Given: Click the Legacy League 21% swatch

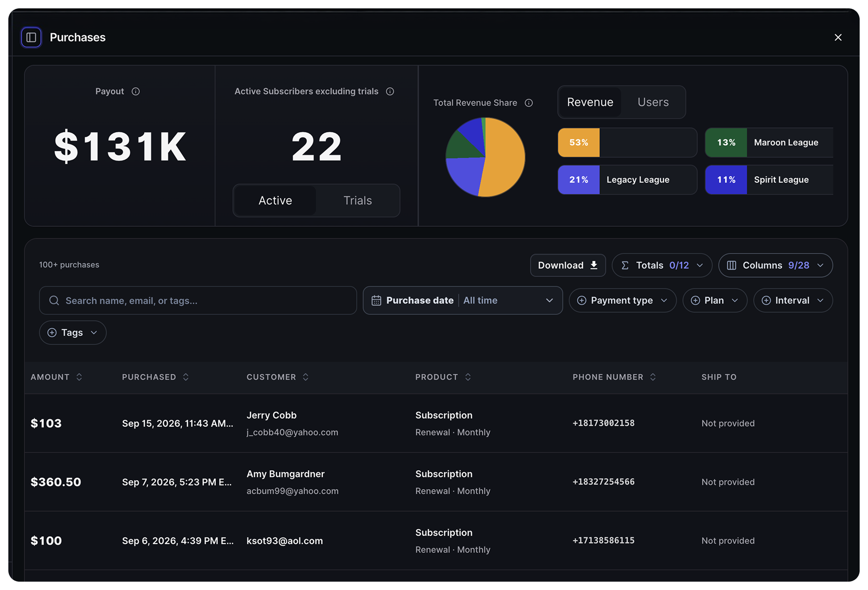Looking at the screenshot, I should (x=579, y=180).
